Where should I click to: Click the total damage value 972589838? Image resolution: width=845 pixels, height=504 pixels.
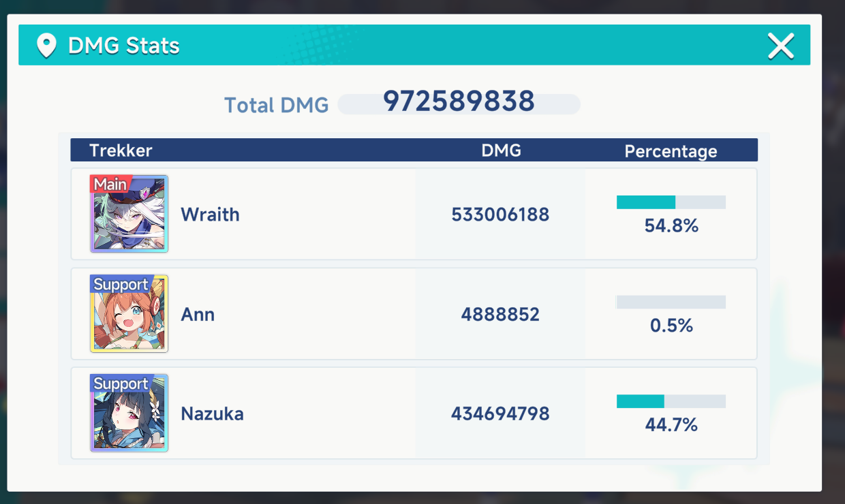click(x=459, y=101)
